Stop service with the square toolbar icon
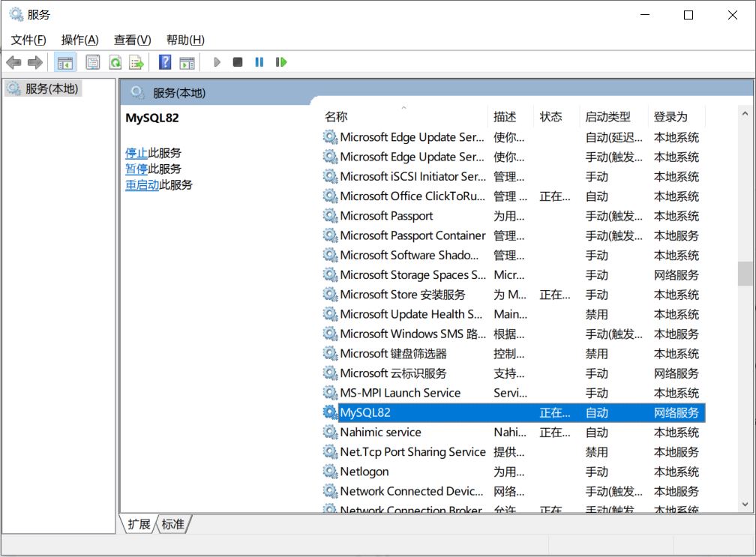The height and width of the screenshot is (557, 756). point(238,62)
